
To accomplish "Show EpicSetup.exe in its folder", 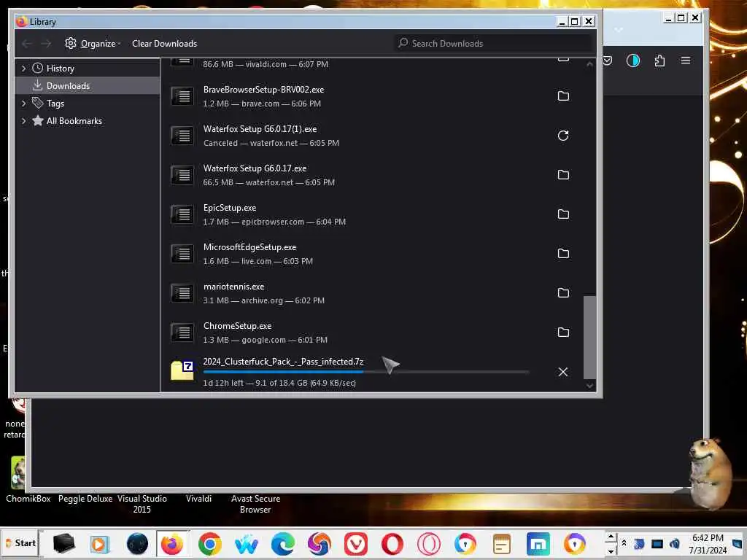I will (x=563, y=214).
